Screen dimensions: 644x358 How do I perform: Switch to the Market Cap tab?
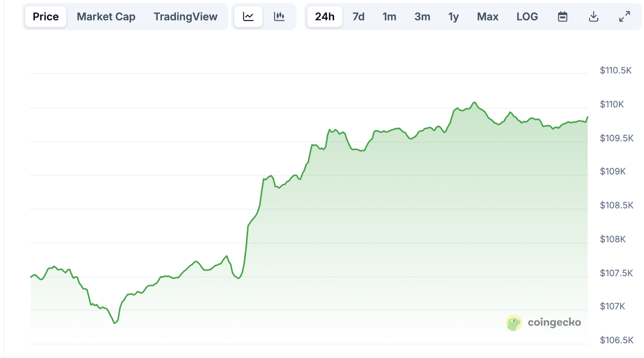tap(106, 17)
